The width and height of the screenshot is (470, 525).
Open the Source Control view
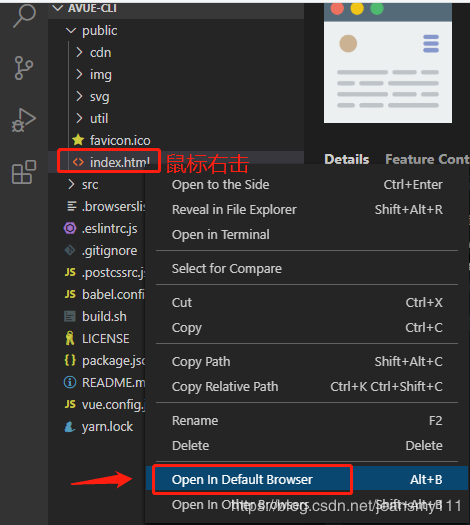[23, 68]
